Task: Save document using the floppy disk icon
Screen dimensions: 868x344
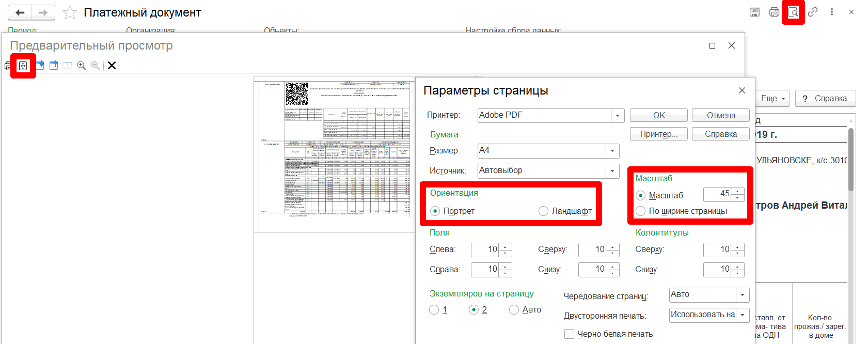Action: tap(754, 12)
